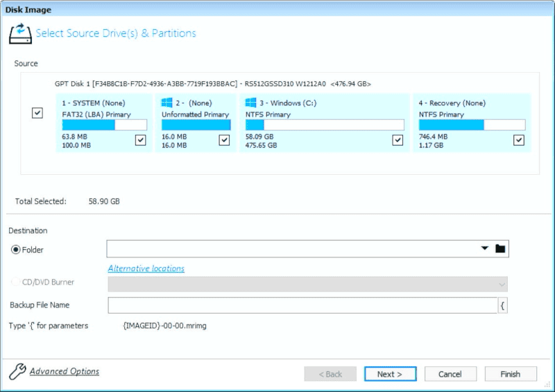
Task: Toggle the unformatted partition 2 checkbox
Action: pyautogui.click(x=224, y=140)
